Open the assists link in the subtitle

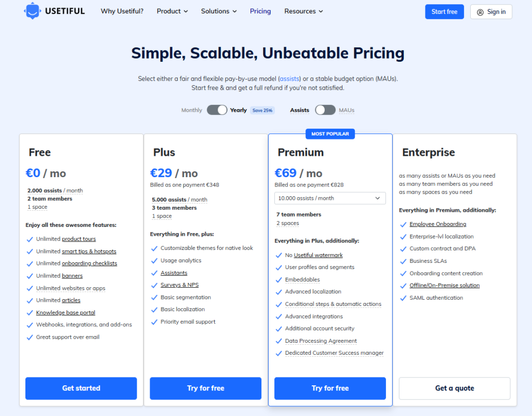pos(290,79)
